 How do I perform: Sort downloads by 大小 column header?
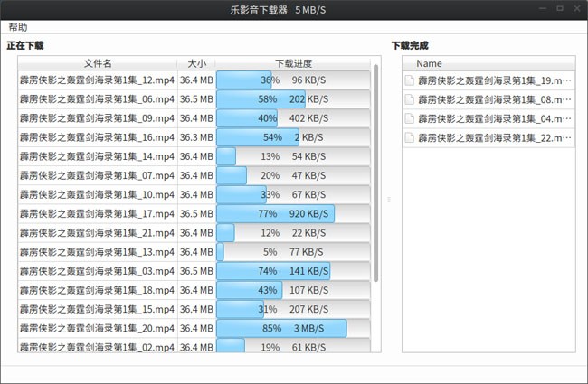(196, 63)
